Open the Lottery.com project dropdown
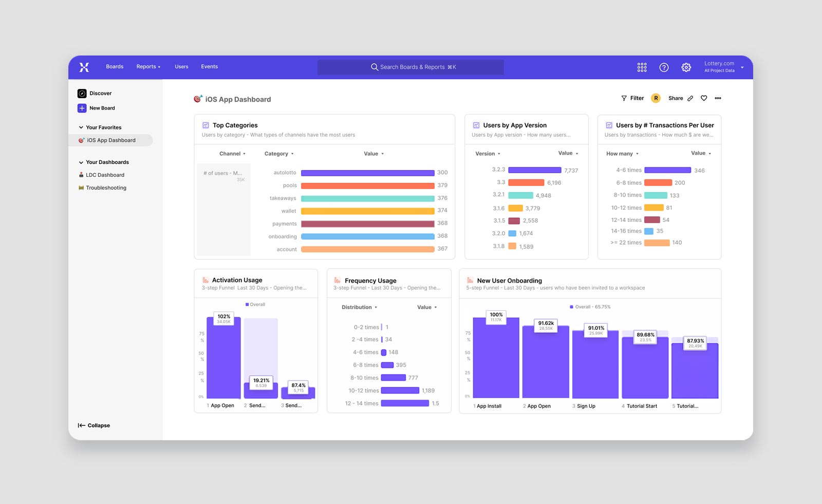 [x=724, y=67]
